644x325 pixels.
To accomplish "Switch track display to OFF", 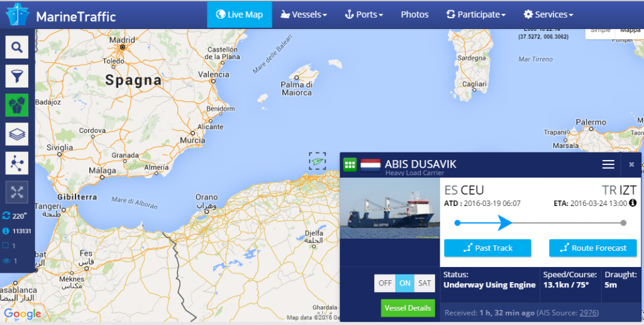I will point(386,283).
